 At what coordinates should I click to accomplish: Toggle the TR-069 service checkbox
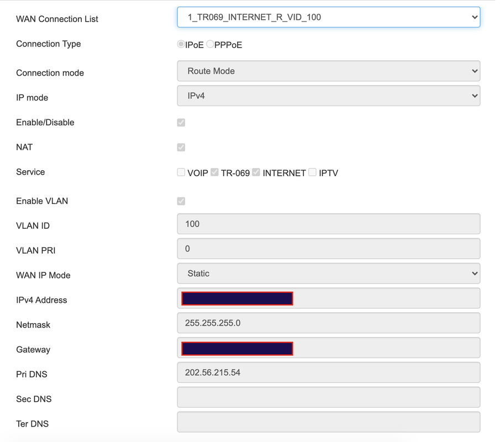[x=214, y=172]
